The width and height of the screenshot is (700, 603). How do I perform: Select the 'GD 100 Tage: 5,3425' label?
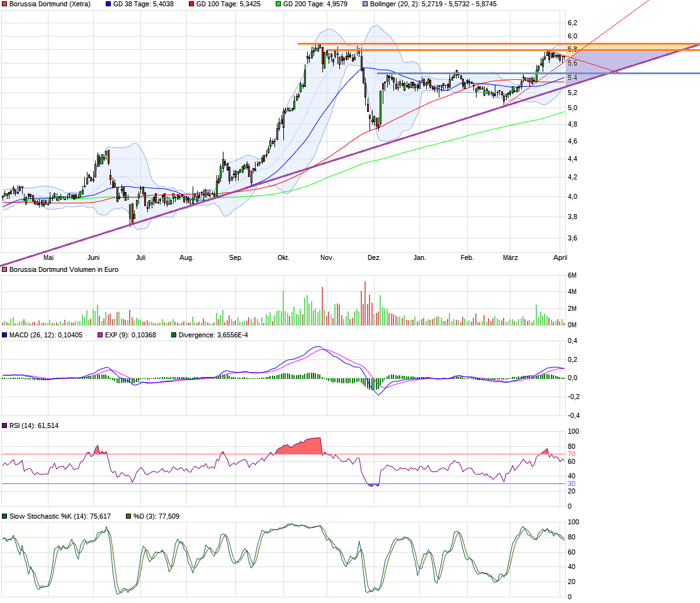click(229, 4)
